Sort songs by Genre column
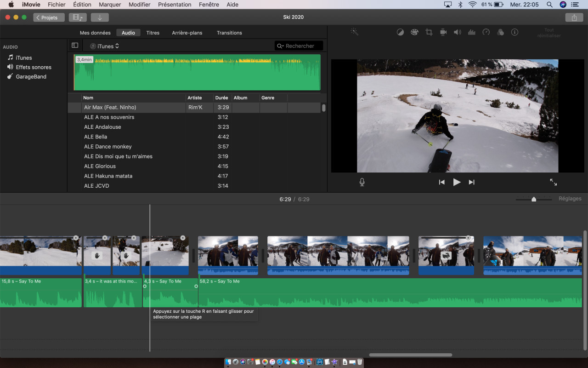The image size is (588, 368). coord(273,98)
